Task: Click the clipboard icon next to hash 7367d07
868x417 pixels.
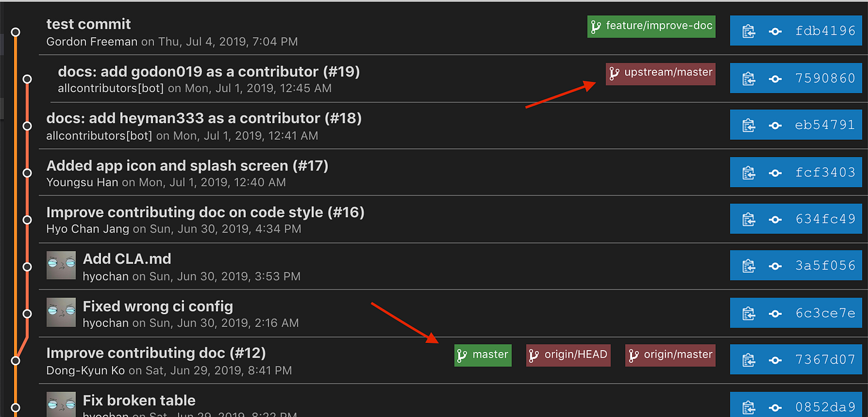Action: [748, 359]
